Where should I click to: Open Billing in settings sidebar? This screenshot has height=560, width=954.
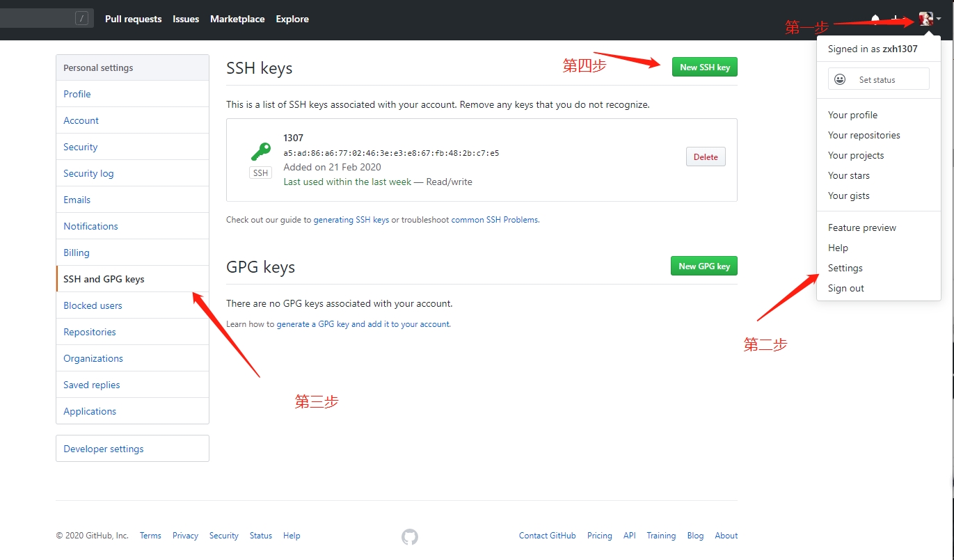(132, 253)
